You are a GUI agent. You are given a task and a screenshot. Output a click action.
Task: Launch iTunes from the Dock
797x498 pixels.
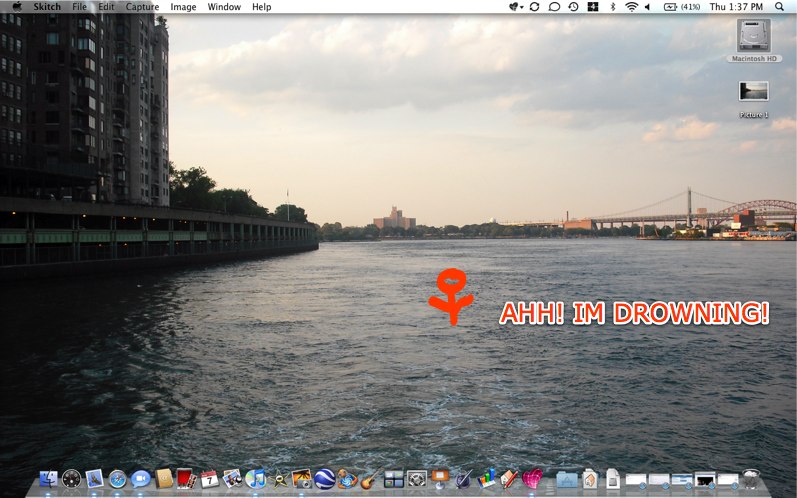pyautogui.click(x=256, y=479)
